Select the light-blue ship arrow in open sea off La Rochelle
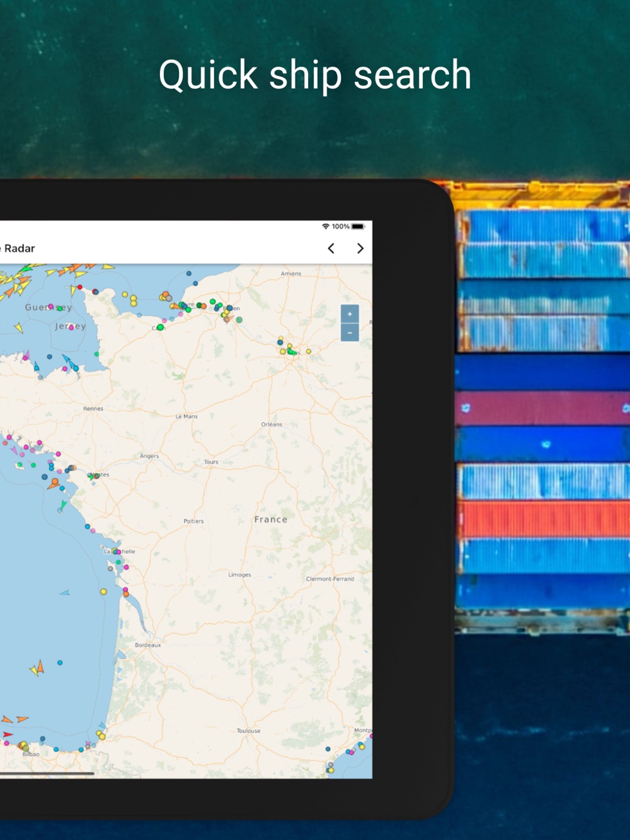 [x=64, y=593]
